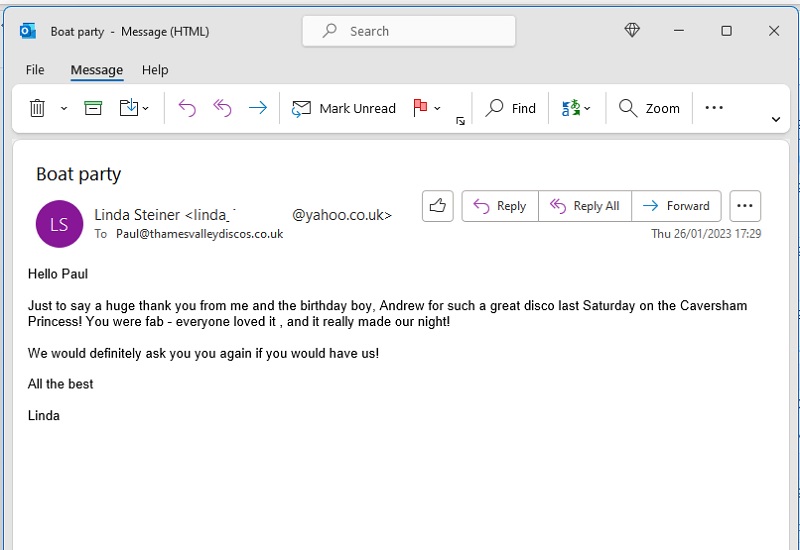This screenshot has height=550, width=800.
Task: Click the Search box in title bar
Action: pos(409,31)
